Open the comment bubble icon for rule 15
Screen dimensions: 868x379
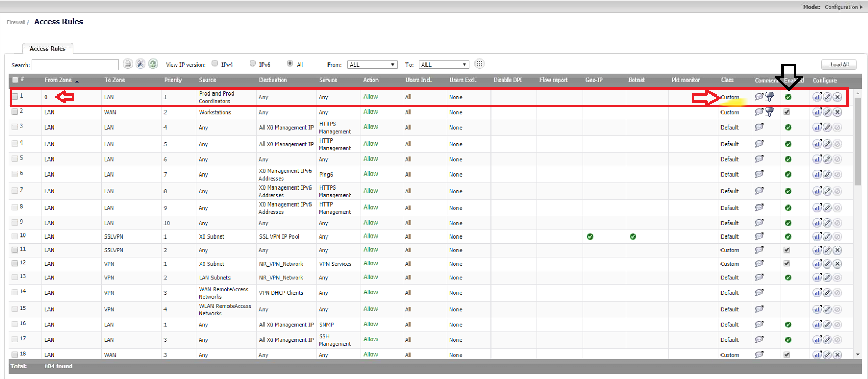click(x=759, y=309)
